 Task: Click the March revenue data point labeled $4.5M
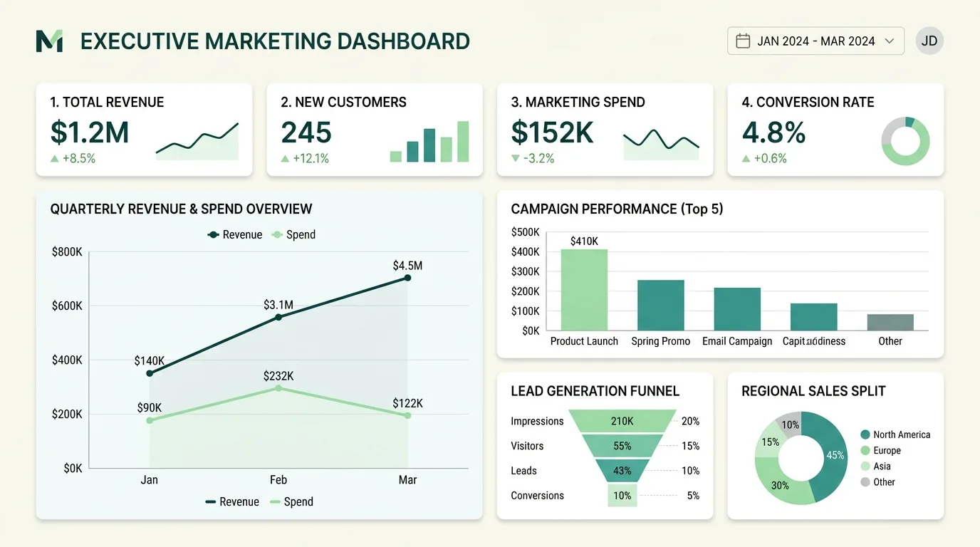pos(407,278)
